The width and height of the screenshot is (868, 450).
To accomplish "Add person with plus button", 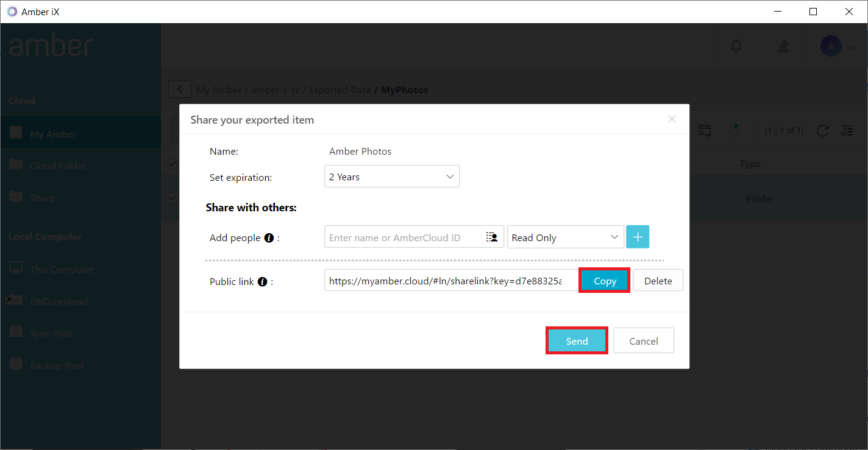I will 638,237.
